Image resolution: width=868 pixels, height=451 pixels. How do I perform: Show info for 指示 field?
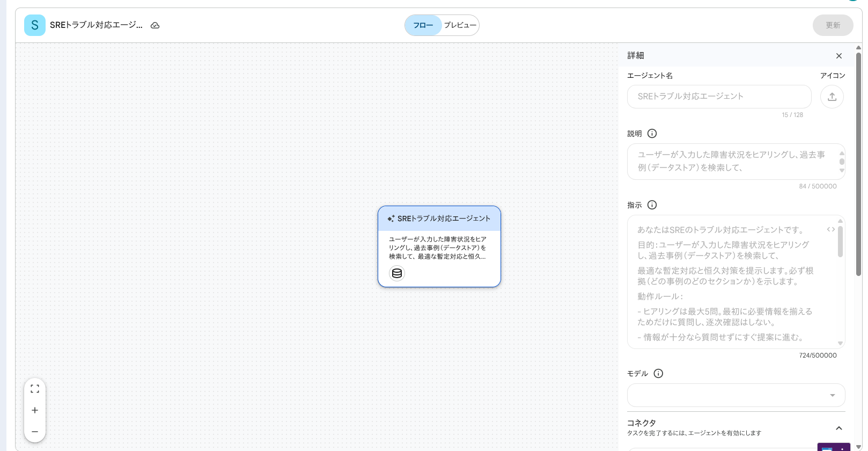pyautogui.click(x=652, y=205)
